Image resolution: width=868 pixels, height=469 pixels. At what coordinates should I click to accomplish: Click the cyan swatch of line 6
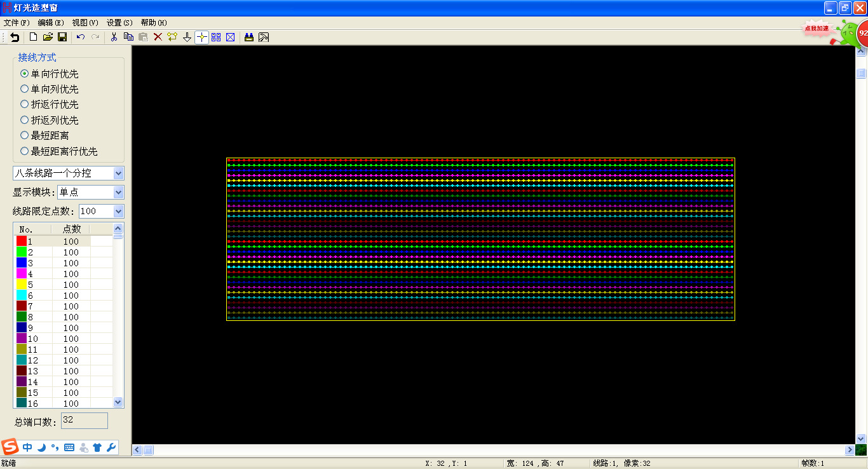(x=22, y=296)
